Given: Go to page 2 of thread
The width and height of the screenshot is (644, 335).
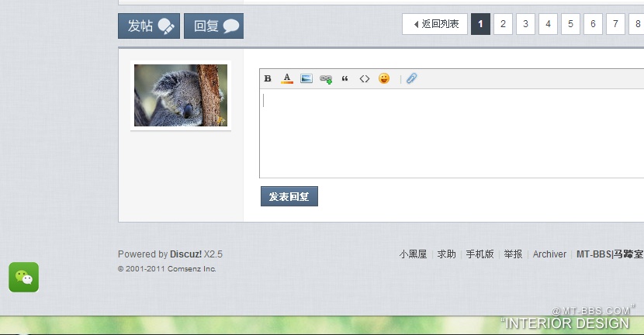Looking at the screenshot, I should (x=503, y=24).
